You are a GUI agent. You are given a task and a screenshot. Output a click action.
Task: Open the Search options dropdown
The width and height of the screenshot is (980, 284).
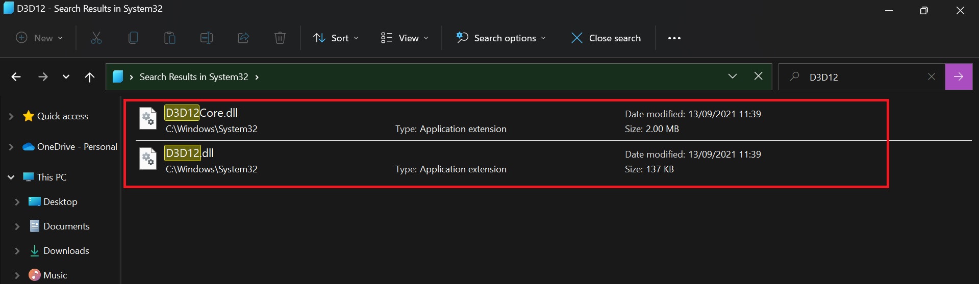click(x=501, y=38)
